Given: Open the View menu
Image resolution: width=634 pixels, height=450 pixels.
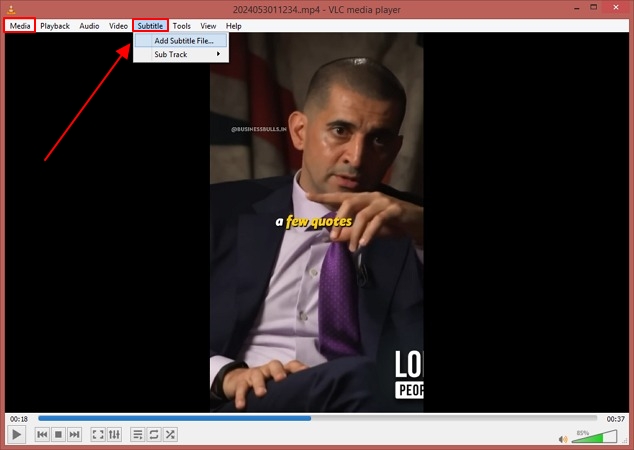Looking at the screenshot, I should click(x=208, y=26).
